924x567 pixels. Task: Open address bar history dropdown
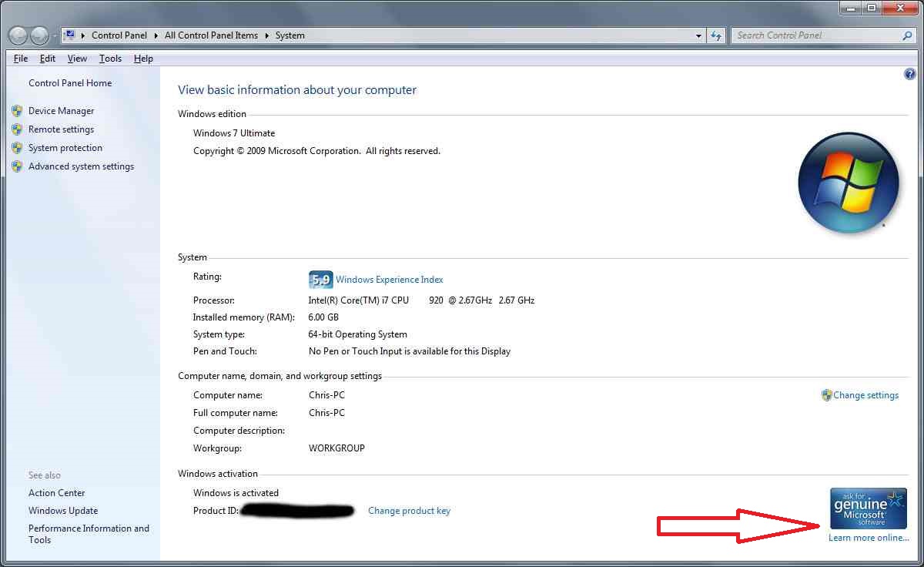coord(698,35)
